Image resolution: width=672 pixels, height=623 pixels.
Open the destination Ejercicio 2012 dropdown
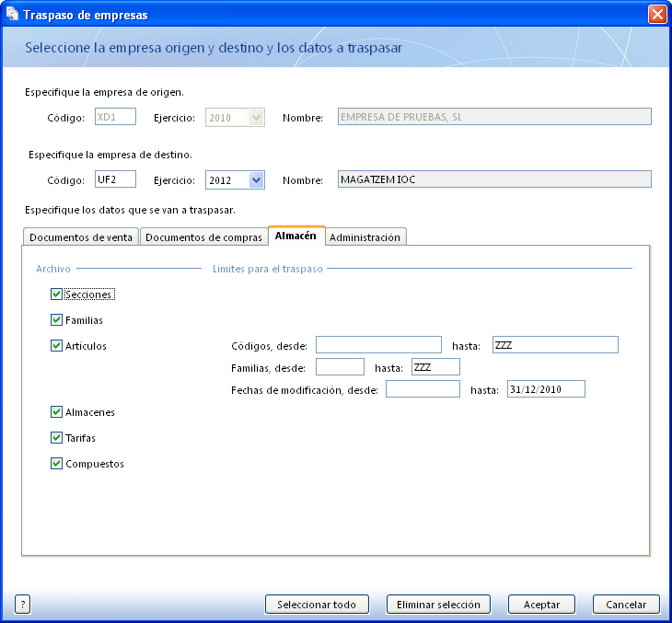(x=256, y=180)
